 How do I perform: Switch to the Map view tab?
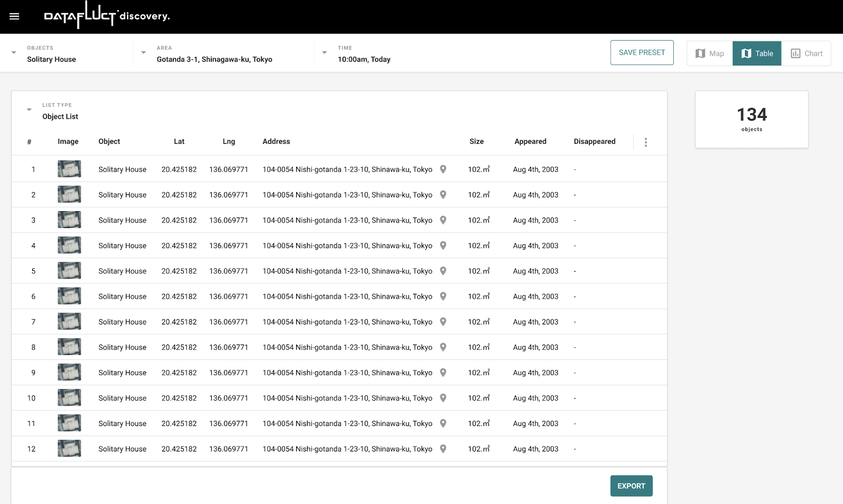710,53
